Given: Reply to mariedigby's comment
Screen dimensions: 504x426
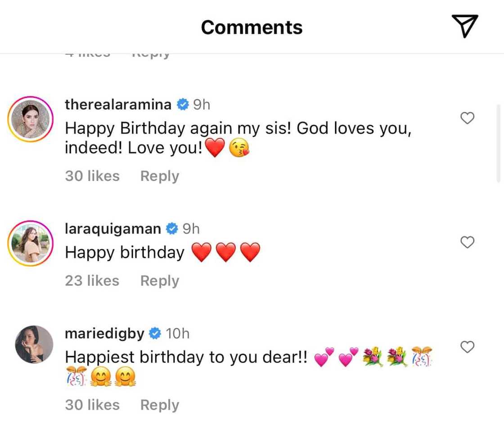Looking at the screenshot, I should (x=159, y=405).
